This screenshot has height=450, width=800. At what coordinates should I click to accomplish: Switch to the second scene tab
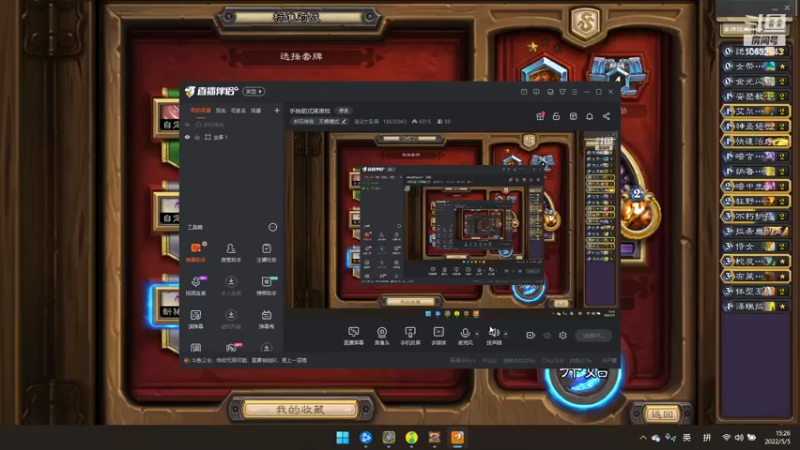(x=220, y=110)
